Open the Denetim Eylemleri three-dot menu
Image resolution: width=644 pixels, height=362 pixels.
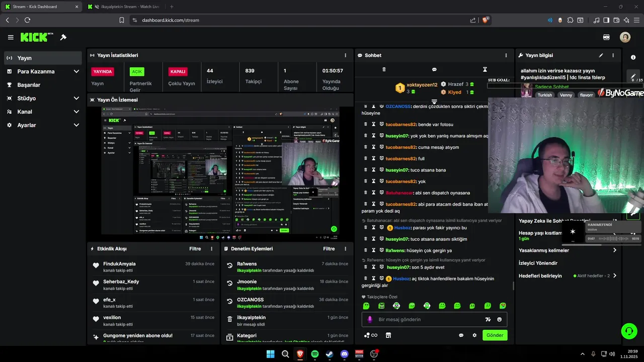coord(345,249)
